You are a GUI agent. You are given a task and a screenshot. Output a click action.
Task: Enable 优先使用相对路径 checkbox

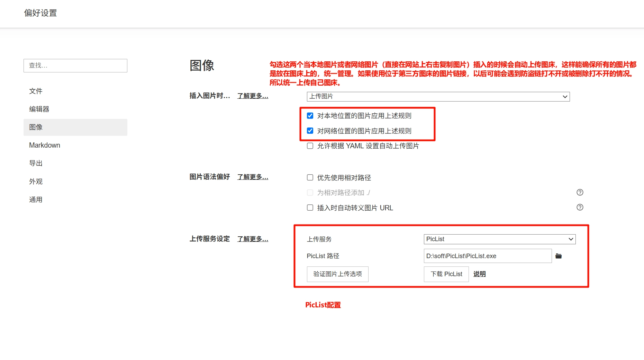click(x=310, y=177)
